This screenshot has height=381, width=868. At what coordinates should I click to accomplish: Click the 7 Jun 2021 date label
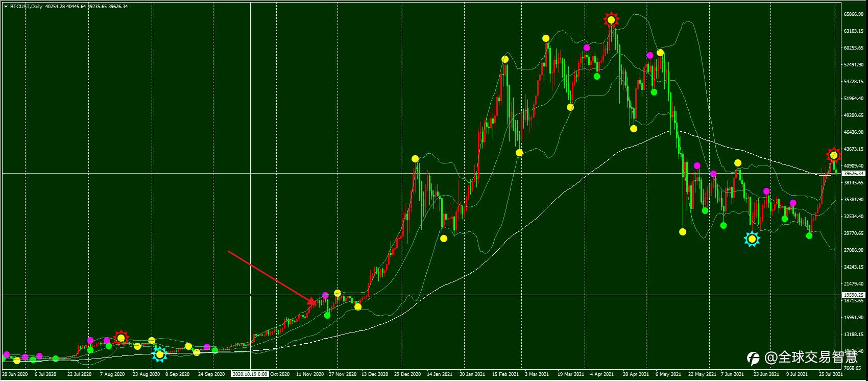[x=733, y=374]
